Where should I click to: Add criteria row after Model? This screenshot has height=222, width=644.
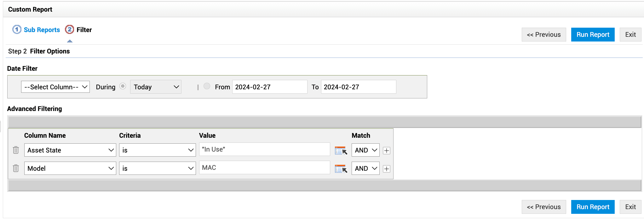(387, 169)
